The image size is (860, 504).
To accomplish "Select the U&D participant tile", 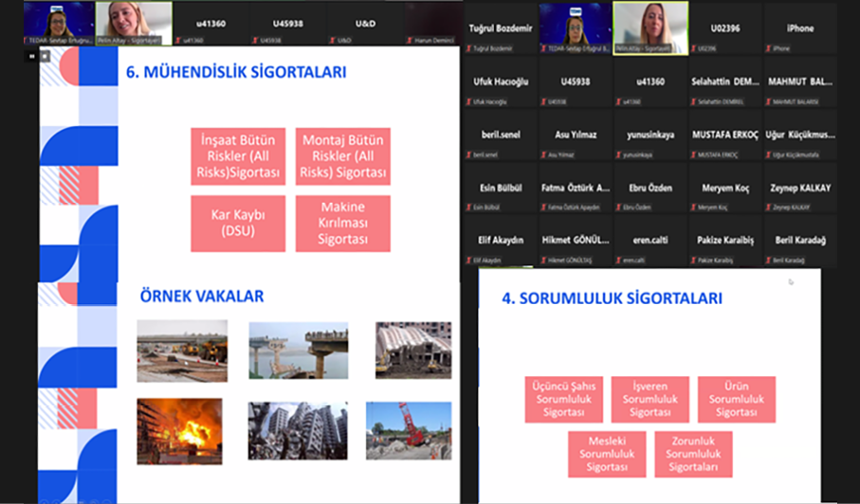I will [x=367, y=23].
